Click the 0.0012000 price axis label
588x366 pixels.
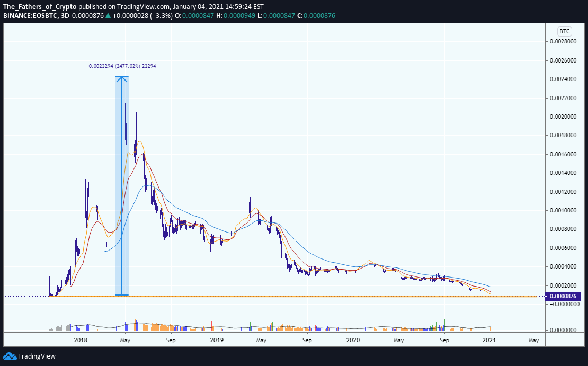(x=563, y=192)
